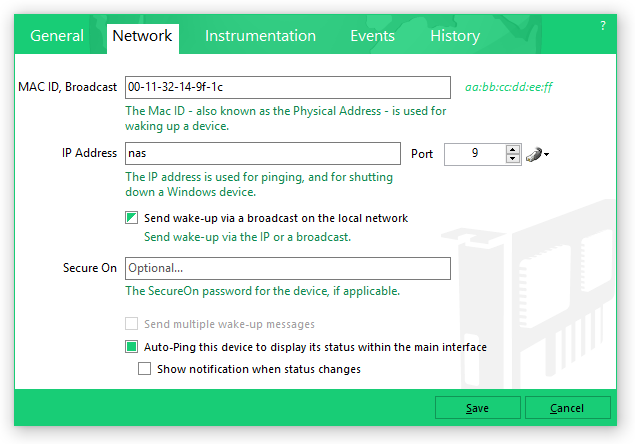635x444 pixels.
Task: Select the History tab
Action: pos(455,36)
